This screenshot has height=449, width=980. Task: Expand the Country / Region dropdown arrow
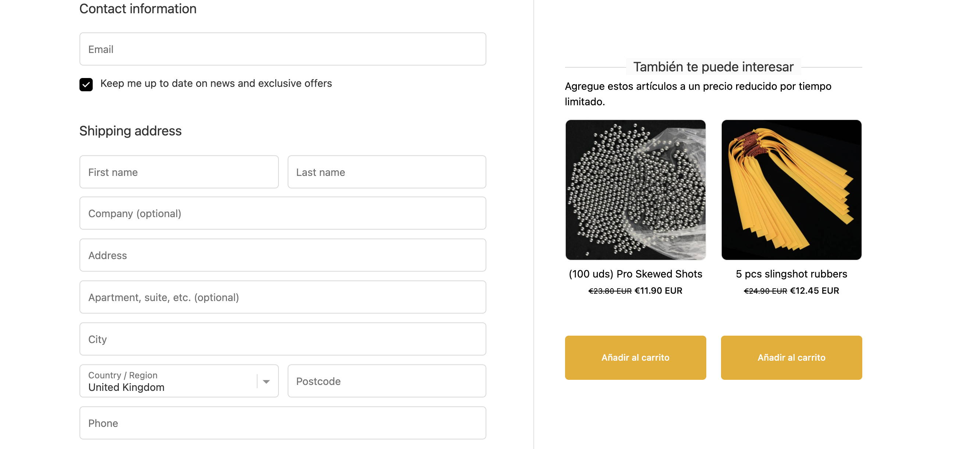click(x=266, y=381)
